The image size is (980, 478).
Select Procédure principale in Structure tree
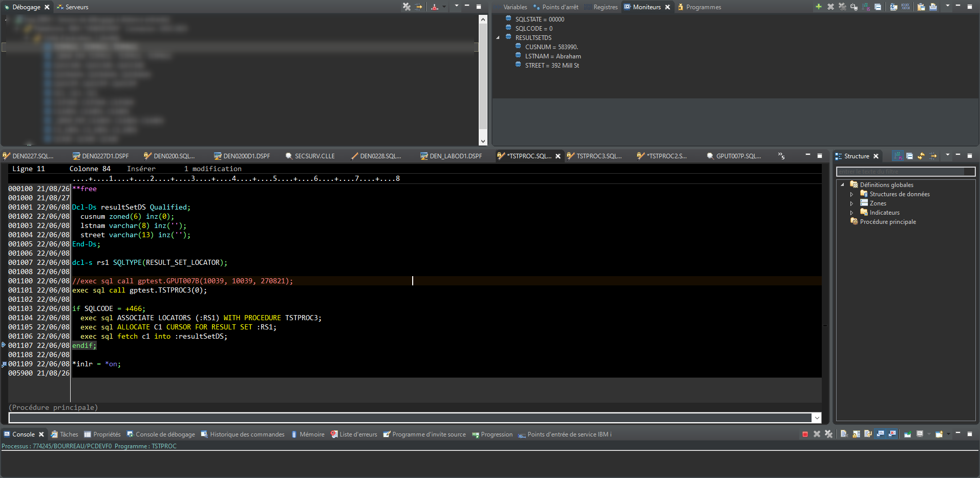pos(887,222)
